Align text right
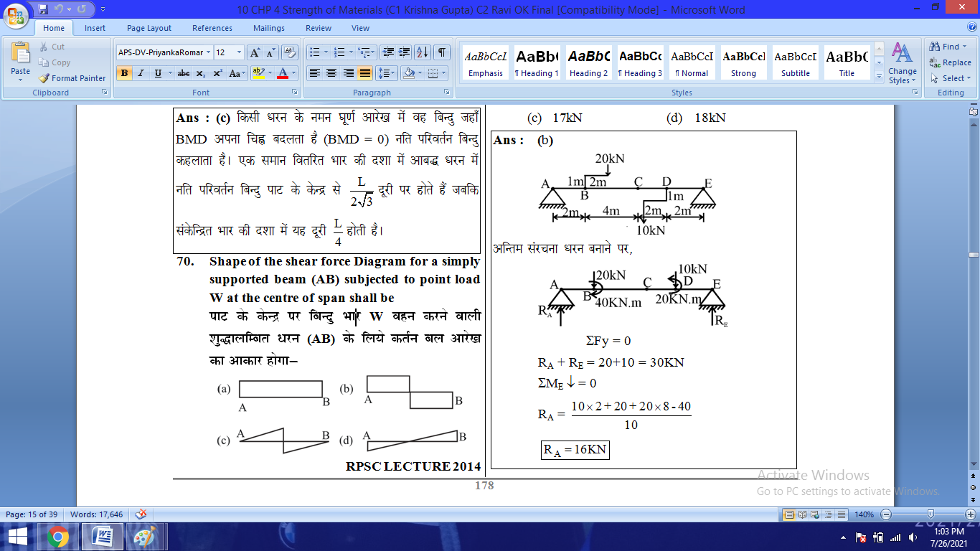The image size is (980, 551). pos(348,73)
